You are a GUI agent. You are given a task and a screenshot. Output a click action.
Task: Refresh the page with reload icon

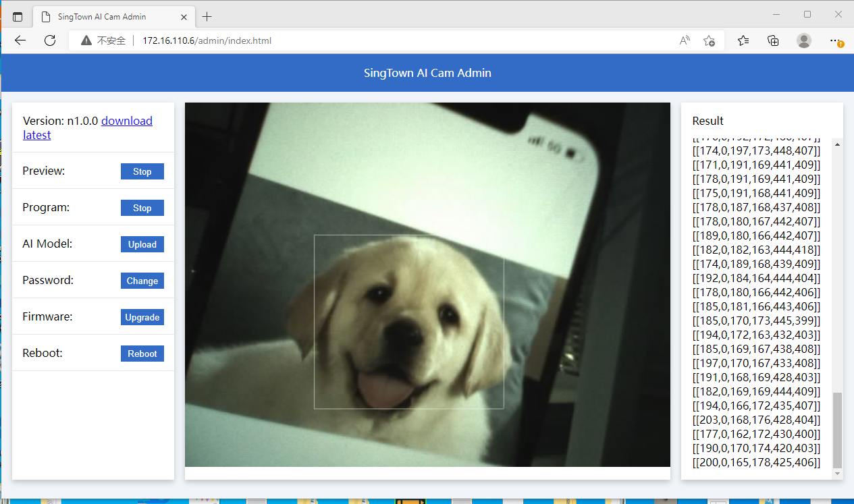coord(50,40)
